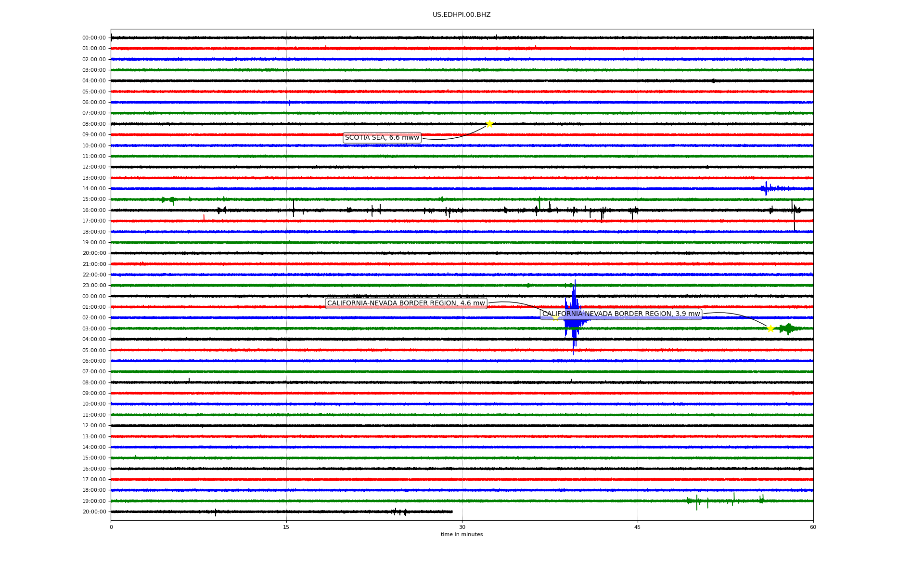Click the x-axis tick label 60
Viewport: 924px width, 578px height.
[x=813, y=527]
